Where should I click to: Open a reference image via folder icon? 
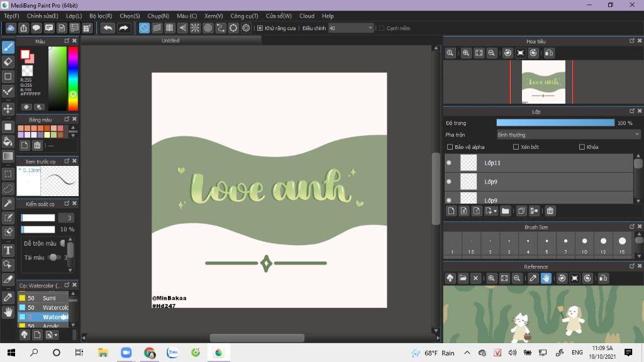click(x=463, y=278)
